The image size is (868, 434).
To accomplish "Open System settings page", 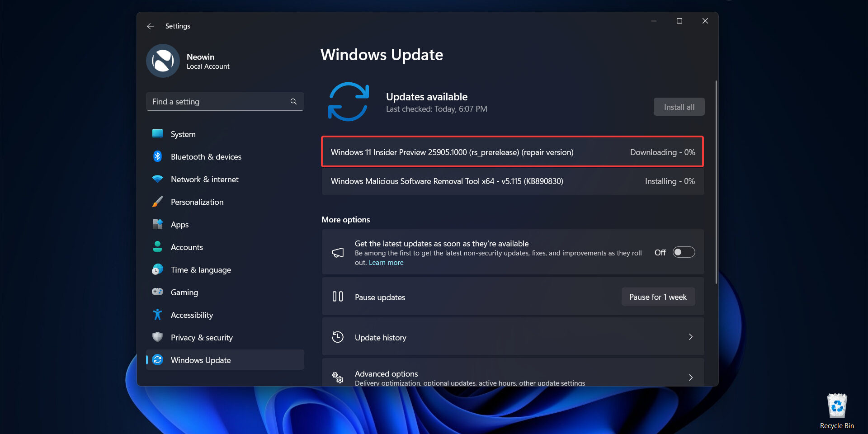I will [x=225, y=134].
